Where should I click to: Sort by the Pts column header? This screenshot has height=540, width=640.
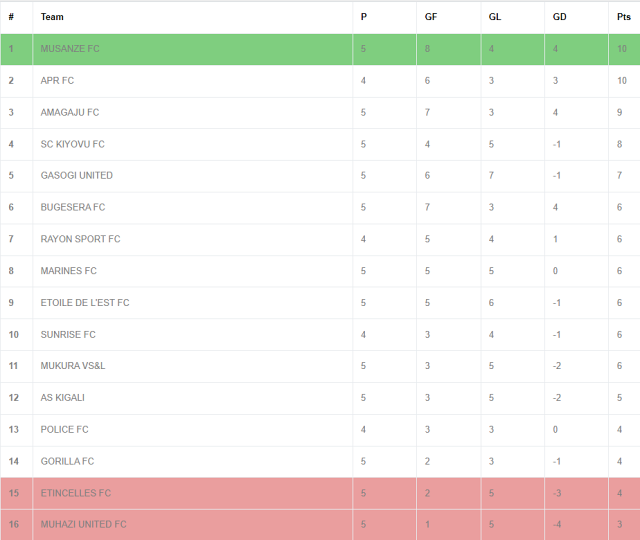point(624,17)
